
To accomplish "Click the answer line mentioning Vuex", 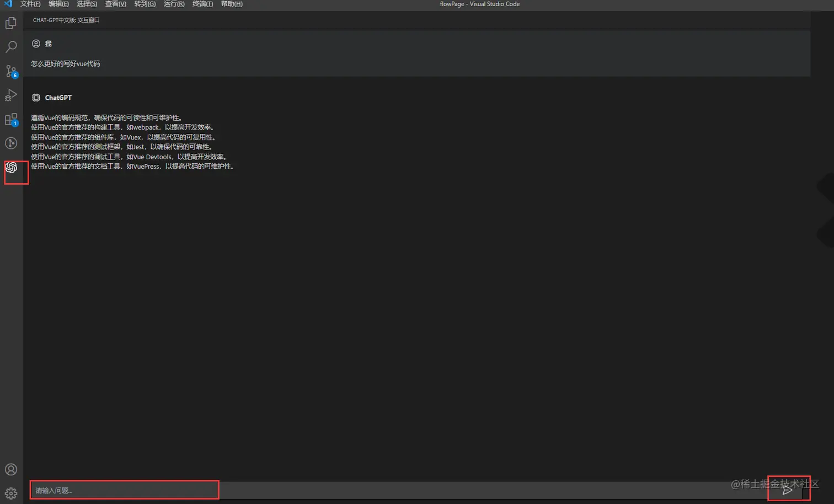I will pos(124,137).
